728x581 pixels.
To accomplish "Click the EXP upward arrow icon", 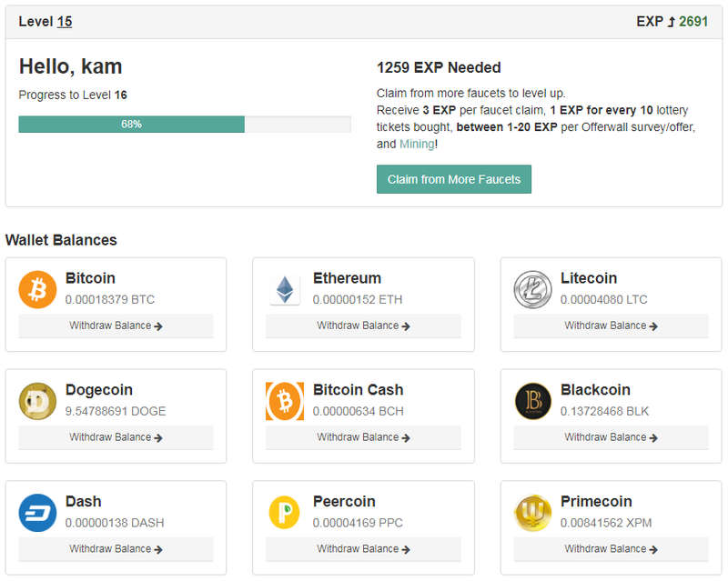I will pyautogui.click(x=671, y=22).
